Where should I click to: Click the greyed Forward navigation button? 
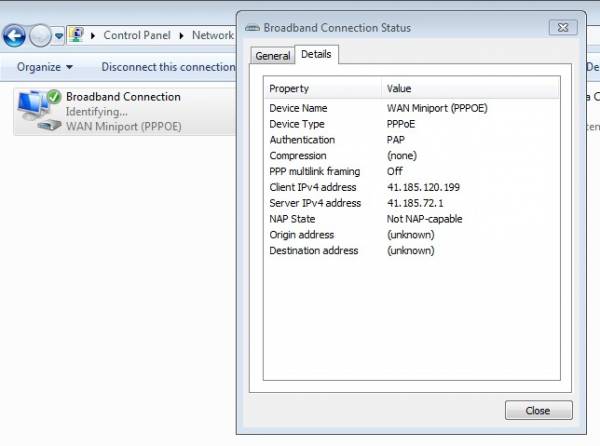[40, 36]
